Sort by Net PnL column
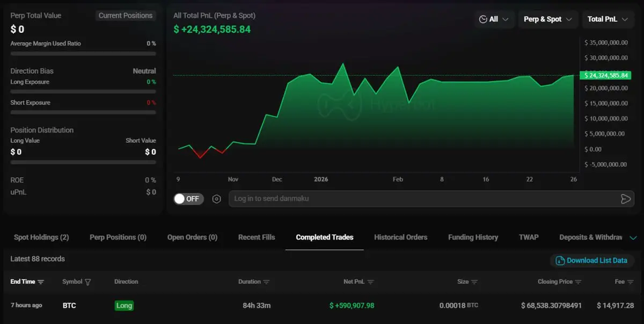The height and width of the screenshot is (324, 644). pos(358,282)
